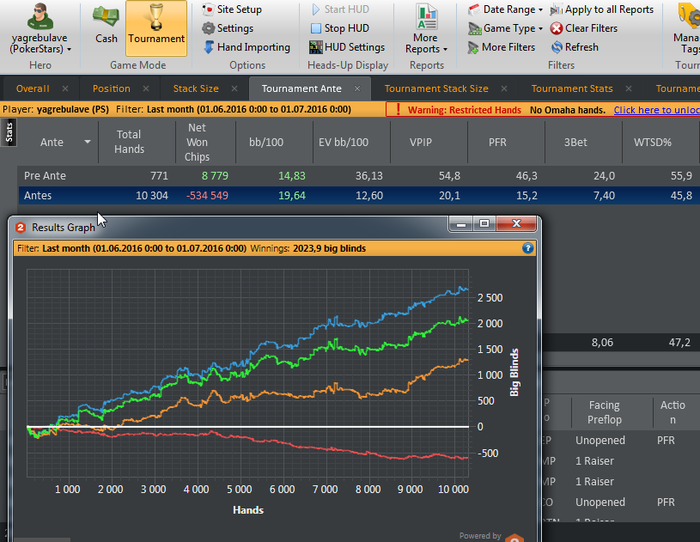Click the Game Type filter icon

[x=475, y=29]
